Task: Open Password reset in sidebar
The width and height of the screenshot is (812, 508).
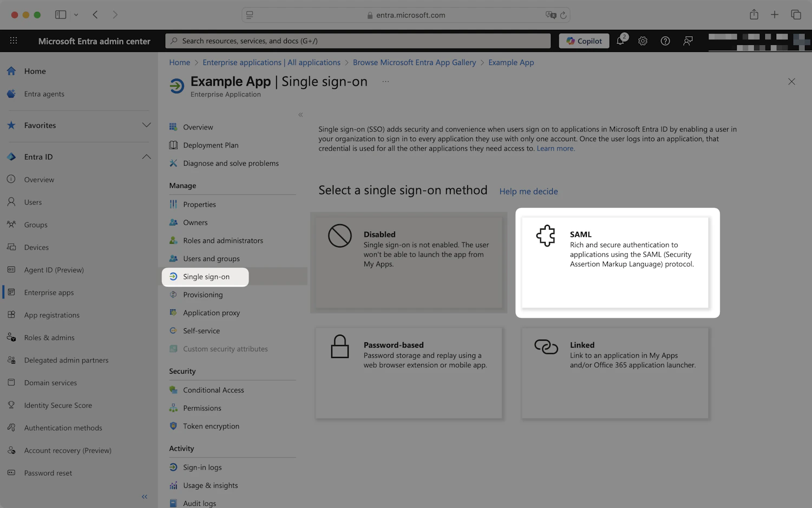Action: point(48,473)
